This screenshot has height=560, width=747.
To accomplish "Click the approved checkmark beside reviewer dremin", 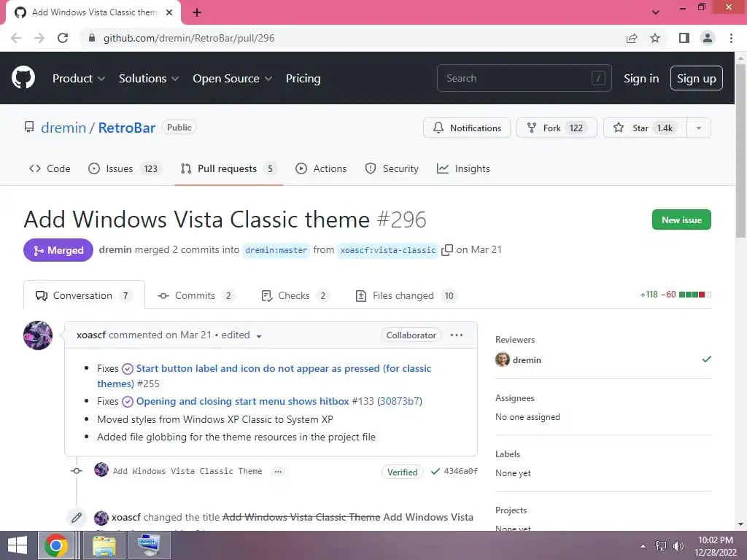I will (x=706, y=359).
